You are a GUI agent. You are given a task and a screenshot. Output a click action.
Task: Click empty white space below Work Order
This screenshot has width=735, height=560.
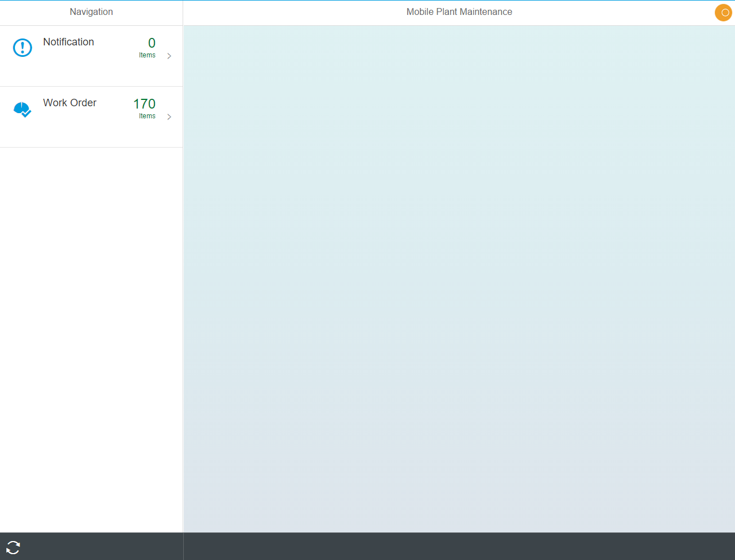[x=91, y=339]
